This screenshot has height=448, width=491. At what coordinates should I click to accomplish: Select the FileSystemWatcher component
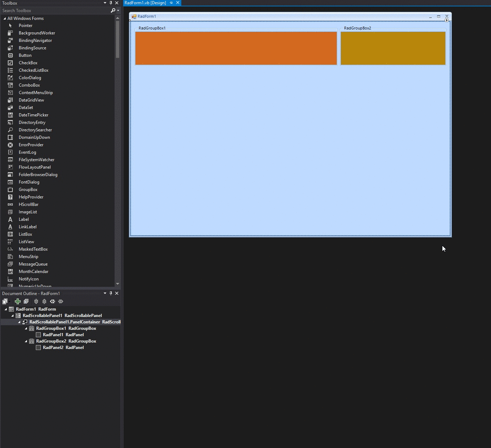[37, 160]
